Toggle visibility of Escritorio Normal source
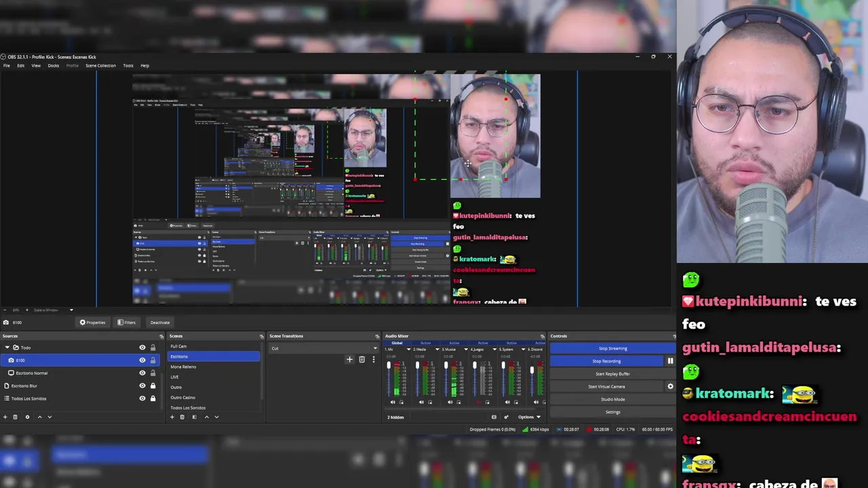The width and height of the screenshot is (868, 488). (x=142, y=373)
